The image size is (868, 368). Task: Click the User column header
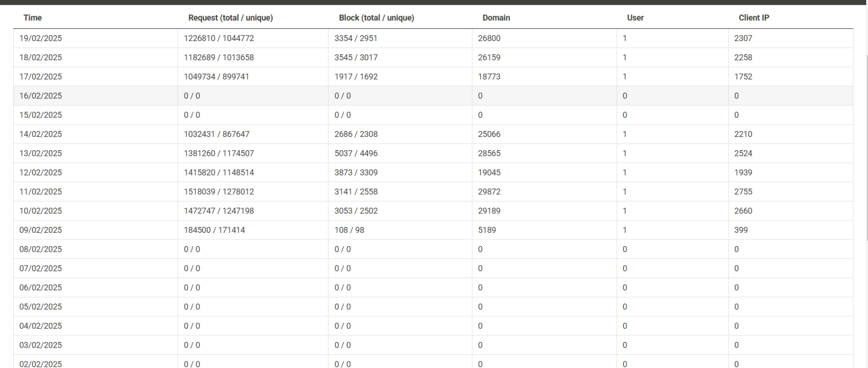(635, 18)
